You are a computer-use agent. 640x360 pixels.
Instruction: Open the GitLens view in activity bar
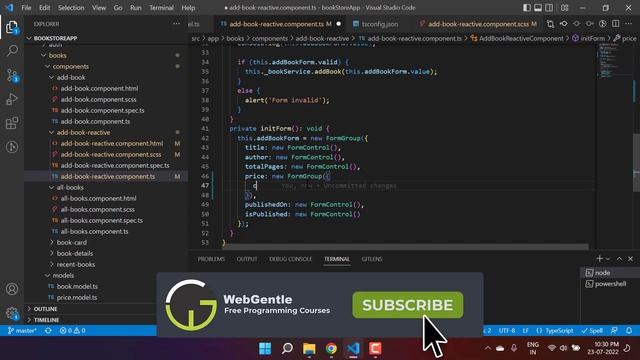[x=12, y=147]
